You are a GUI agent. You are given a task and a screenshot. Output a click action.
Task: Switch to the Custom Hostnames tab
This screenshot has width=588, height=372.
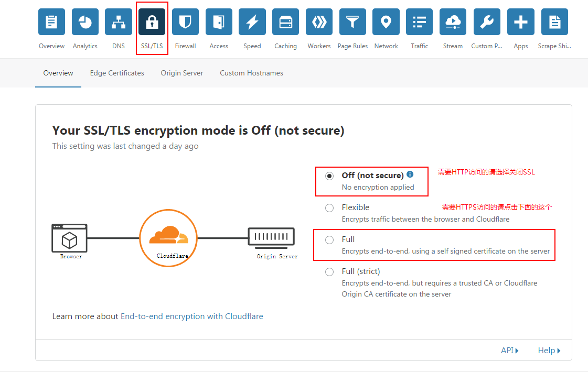click(x=251, y=73)
